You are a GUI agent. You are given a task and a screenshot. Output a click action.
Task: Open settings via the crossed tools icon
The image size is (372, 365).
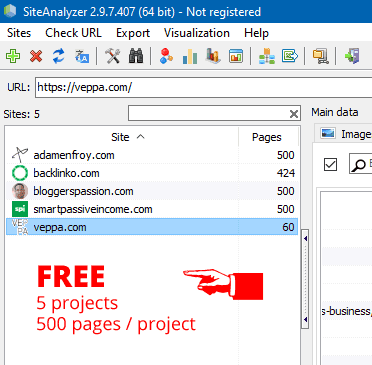(x=113, y=56)
